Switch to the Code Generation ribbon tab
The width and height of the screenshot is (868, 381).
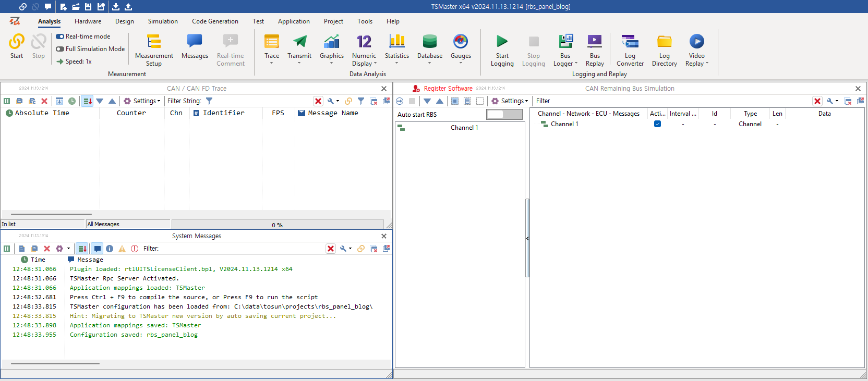pyautogui.click(x=215, y=21)
